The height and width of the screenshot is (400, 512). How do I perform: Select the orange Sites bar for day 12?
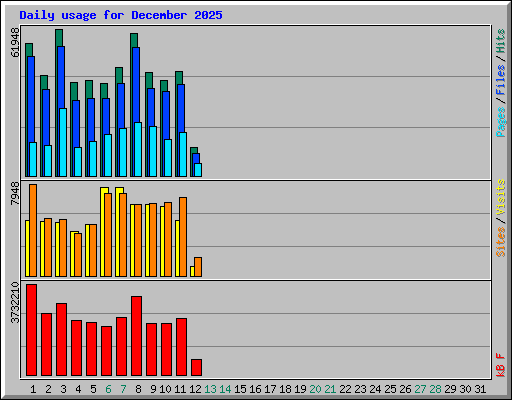(x=198, y=267)
